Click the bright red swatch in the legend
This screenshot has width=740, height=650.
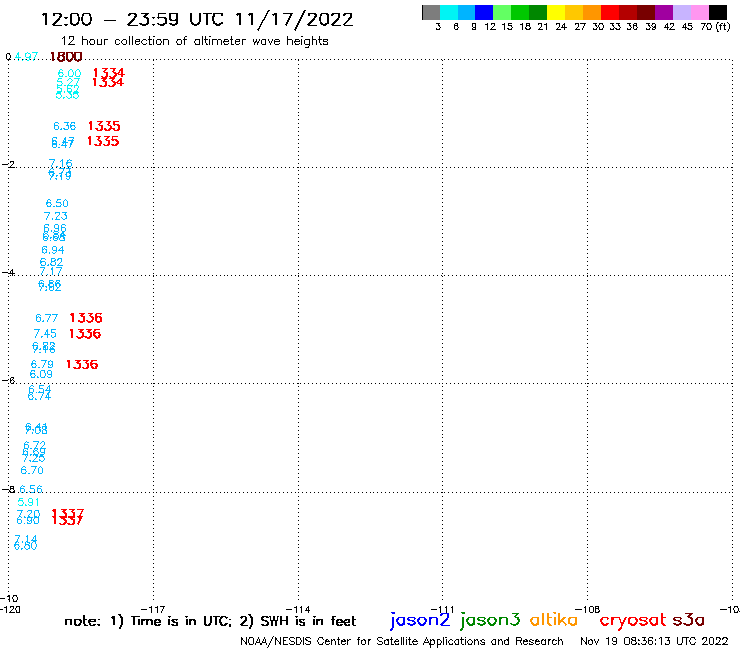click(610, 12)
